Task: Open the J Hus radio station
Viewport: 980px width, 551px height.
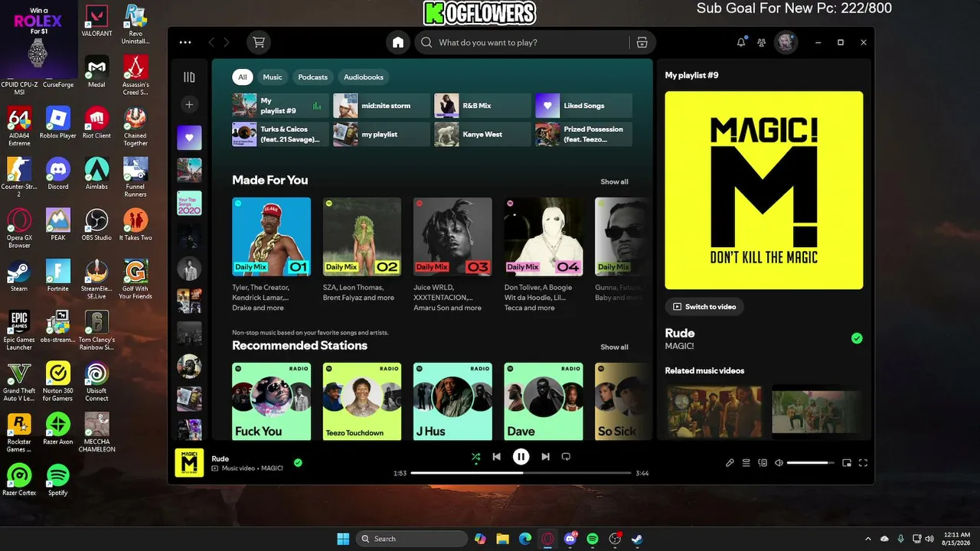Action: coord(452,401)
